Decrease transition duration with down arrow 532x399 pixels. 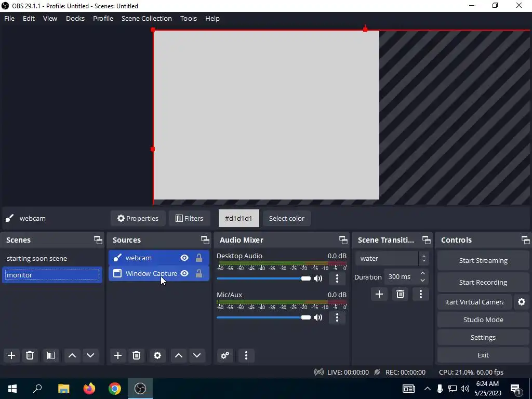(x=422, y=281)
